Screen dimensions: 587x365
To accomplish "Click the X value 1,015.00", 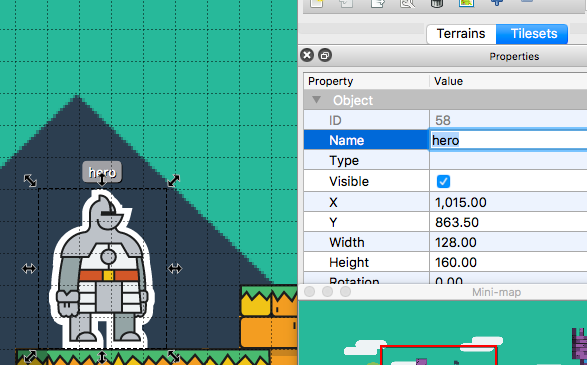I will click(x=460, y=203).
